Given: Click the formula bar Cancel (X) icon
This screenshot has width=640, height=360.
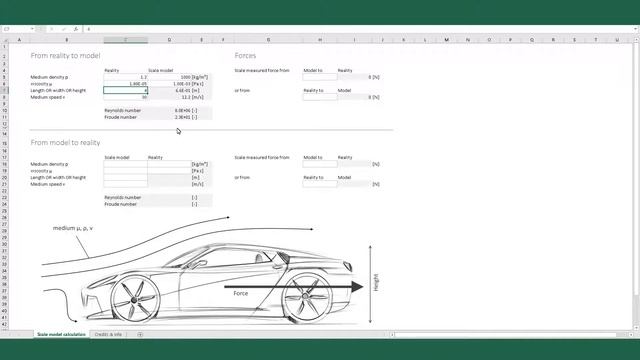Looking at the screenshot, I should click(52, 29).
